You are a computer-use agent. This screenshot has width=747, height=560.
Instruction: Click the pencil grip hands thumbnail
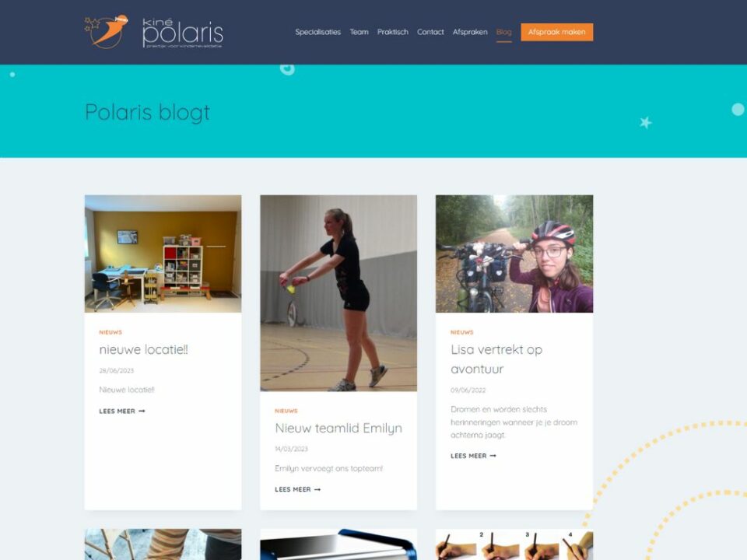click(x=514, y=544)
